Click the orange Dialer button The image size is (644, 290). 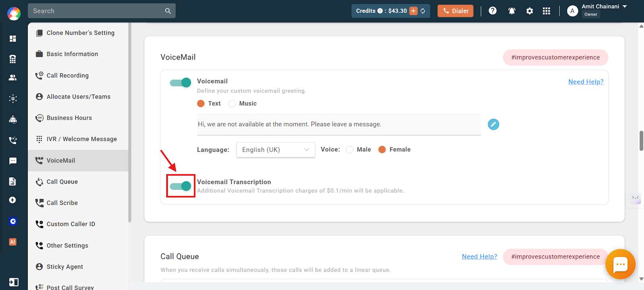[456, 11]
